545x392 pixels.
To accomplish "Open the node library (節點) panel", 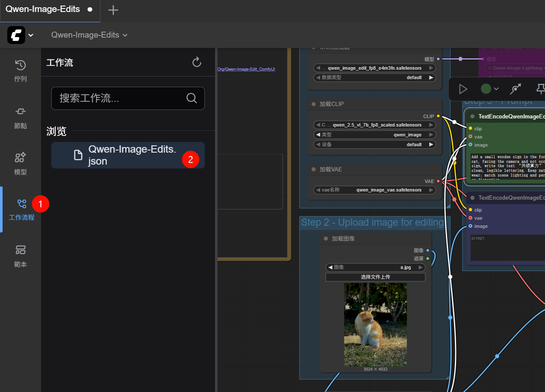I will pos(20,117).
